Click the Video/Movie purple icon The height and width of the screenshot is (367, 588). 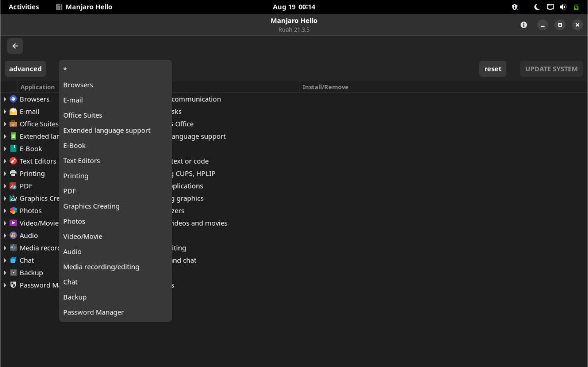click(13, 223)
